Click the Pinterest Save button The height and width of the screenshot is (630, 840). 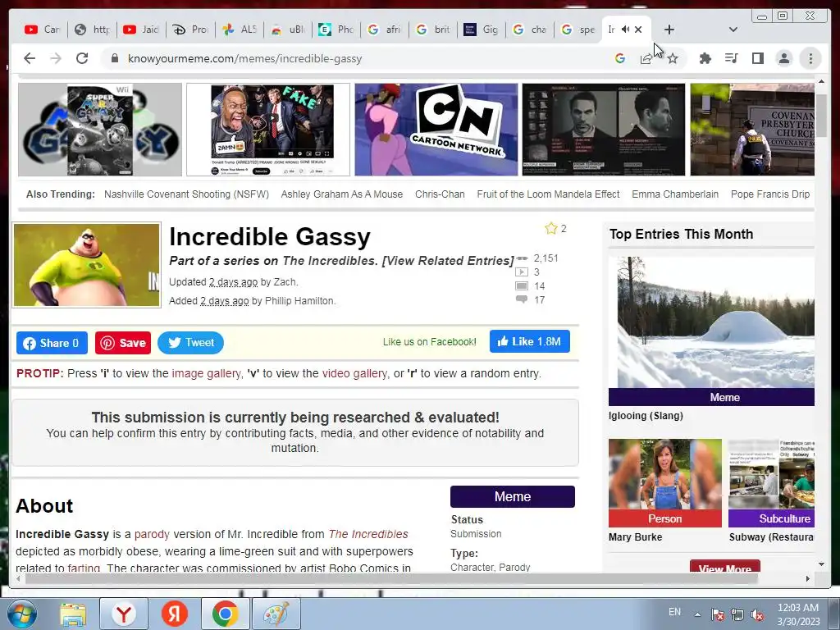pyautogui.click(x=123, y=343)
